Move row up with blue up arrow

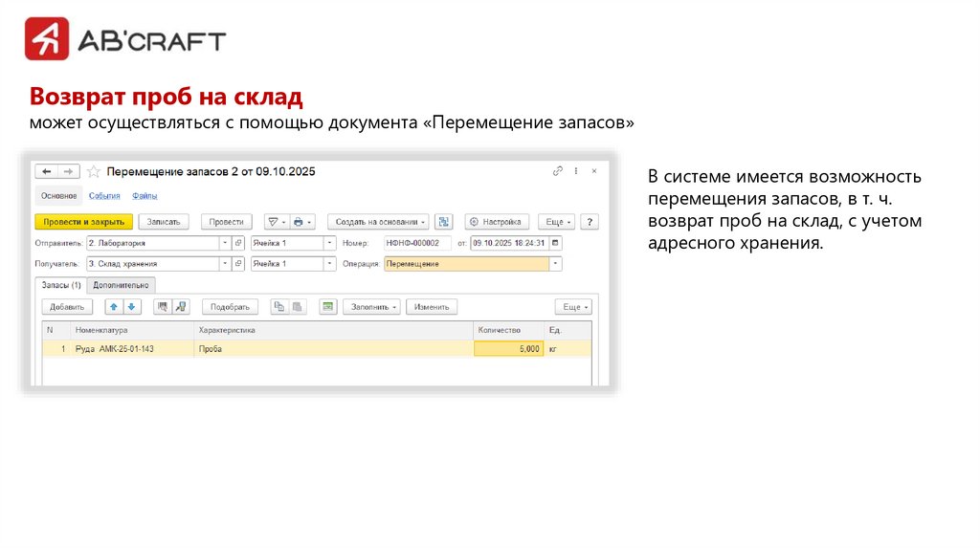(x=114, y=307)
